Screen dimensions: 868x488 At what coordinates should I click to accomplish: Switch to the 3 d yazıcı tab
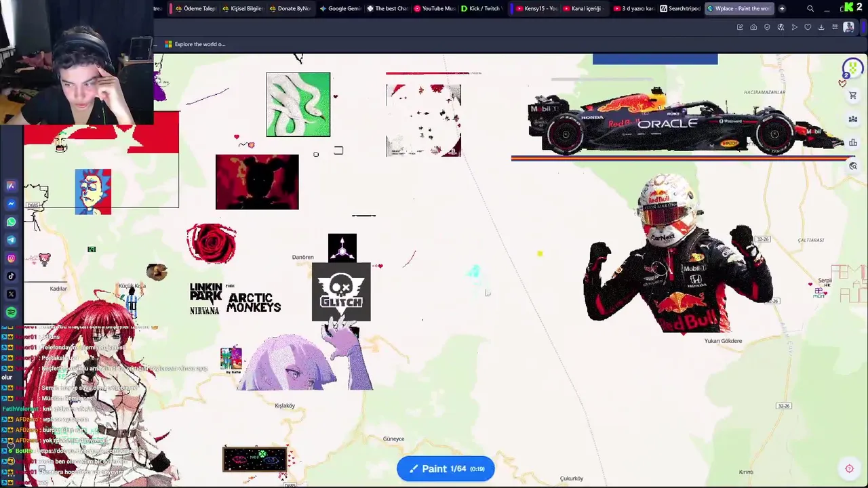[633, 9]
